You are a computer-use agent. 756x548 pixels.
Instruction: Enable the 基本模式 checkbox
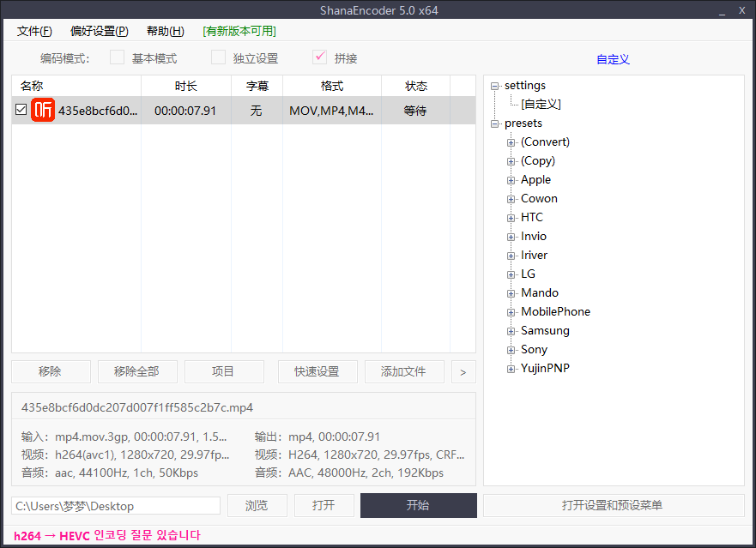pyautogui.click(x=118, y=57)
